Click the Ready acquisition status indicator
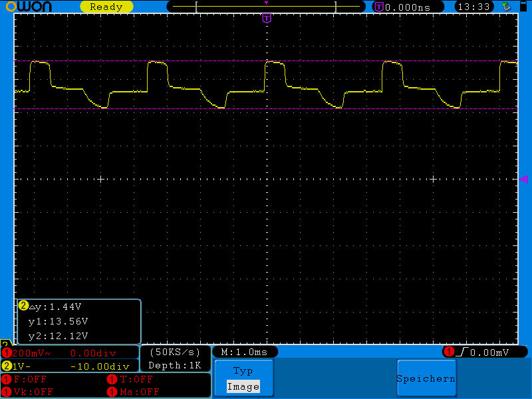This screenshot has width=532, height=399. 106,7
